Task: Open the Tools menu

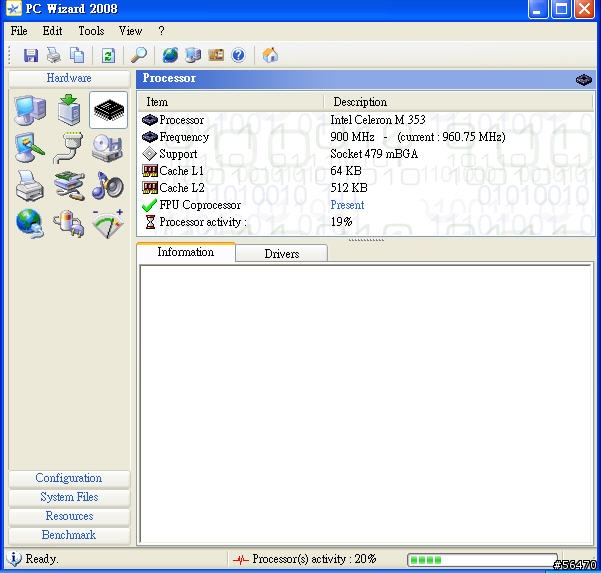Action: [91, 31]
